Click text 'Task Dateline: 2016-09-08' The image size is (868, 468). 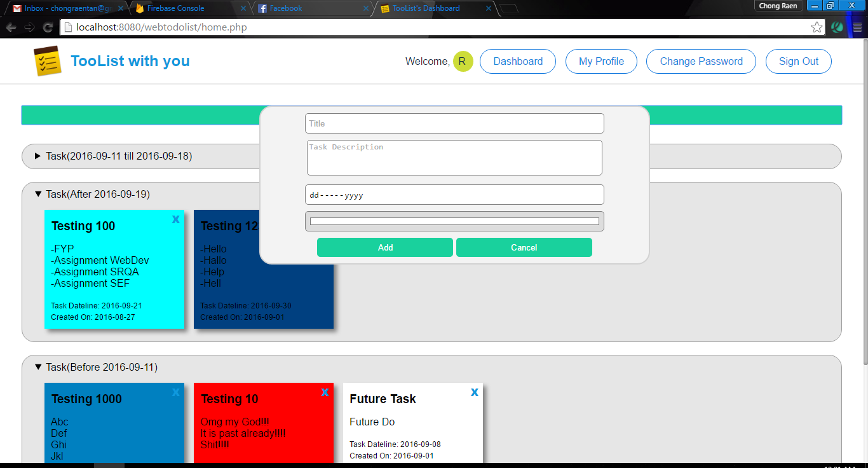tap(395, 444)
